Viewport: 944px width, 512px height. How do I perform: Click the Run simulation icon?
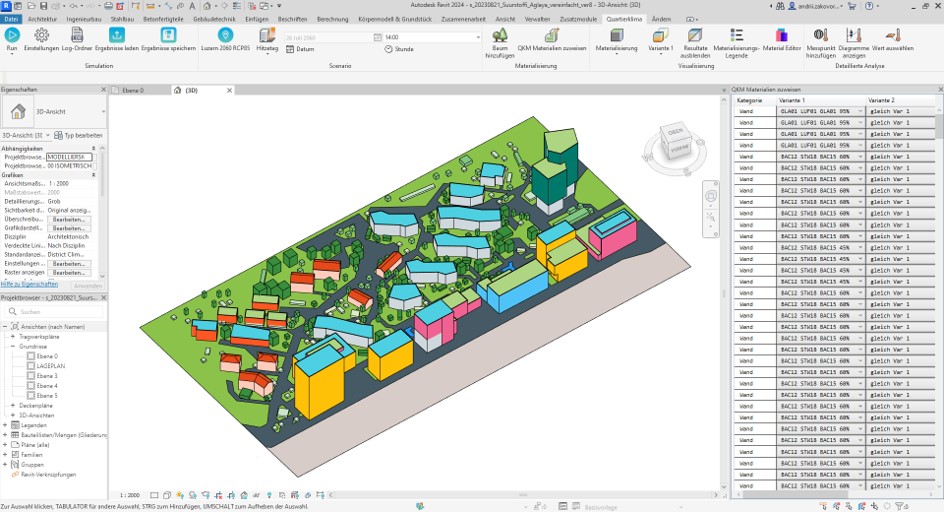12,36
